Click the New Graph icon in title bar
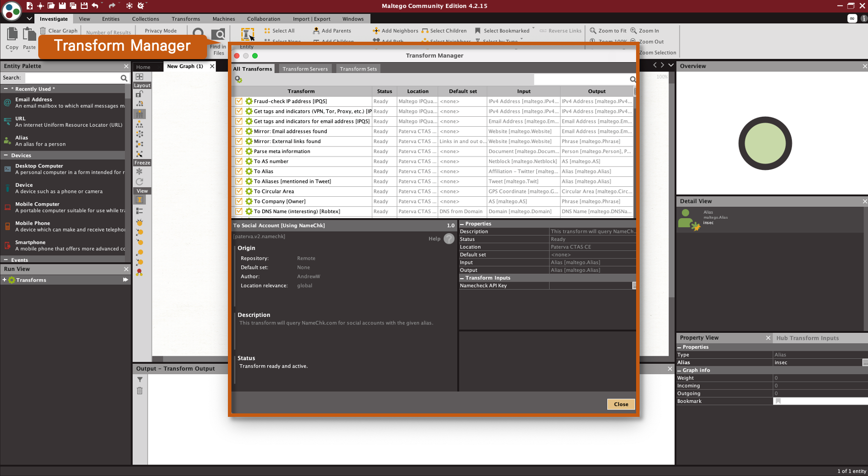This screenshot has height=476, width=868. 30,5
